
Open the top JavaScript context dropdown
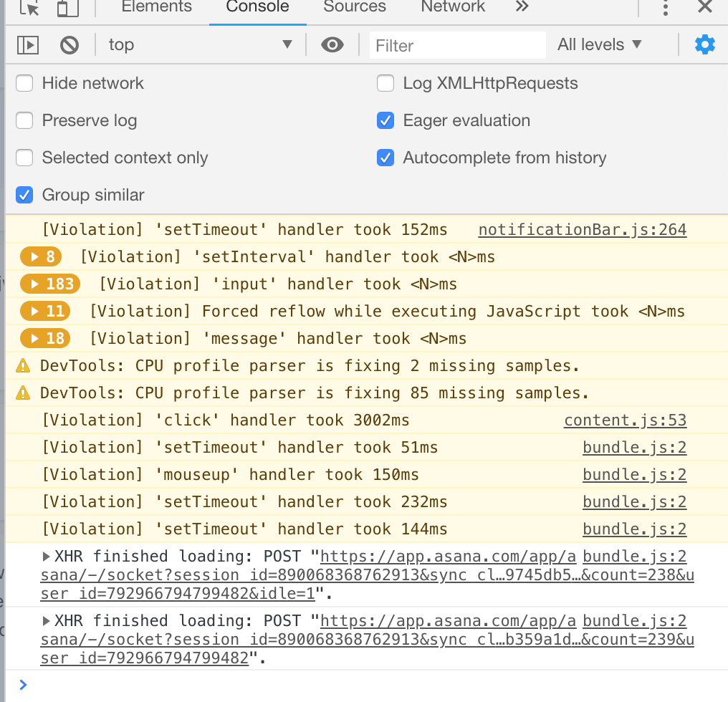pos(200,44)
